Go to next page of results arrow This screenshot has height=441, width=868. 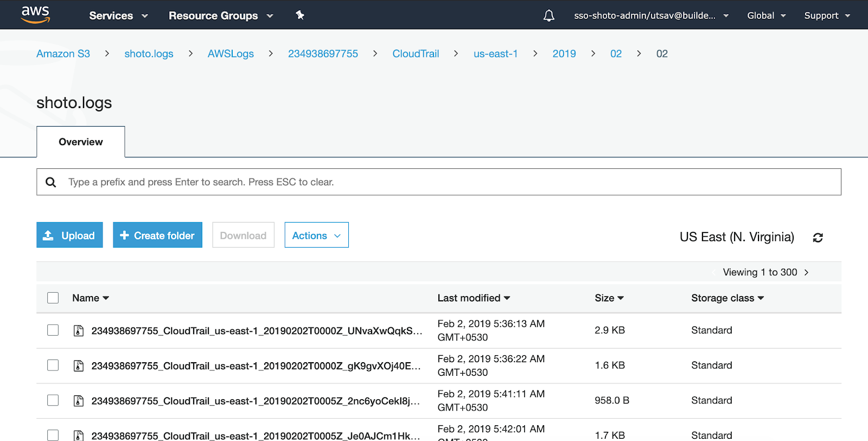(807, 272)
